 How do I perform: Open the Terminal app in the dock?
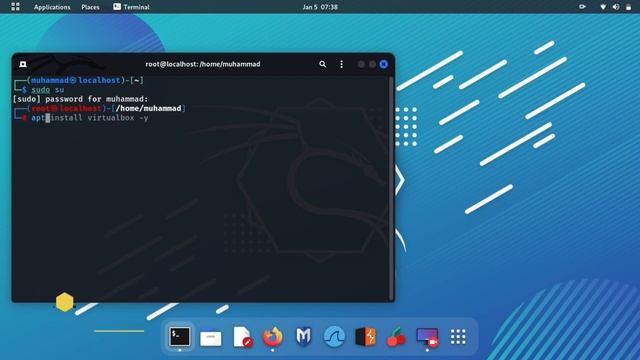coord(180,337)
